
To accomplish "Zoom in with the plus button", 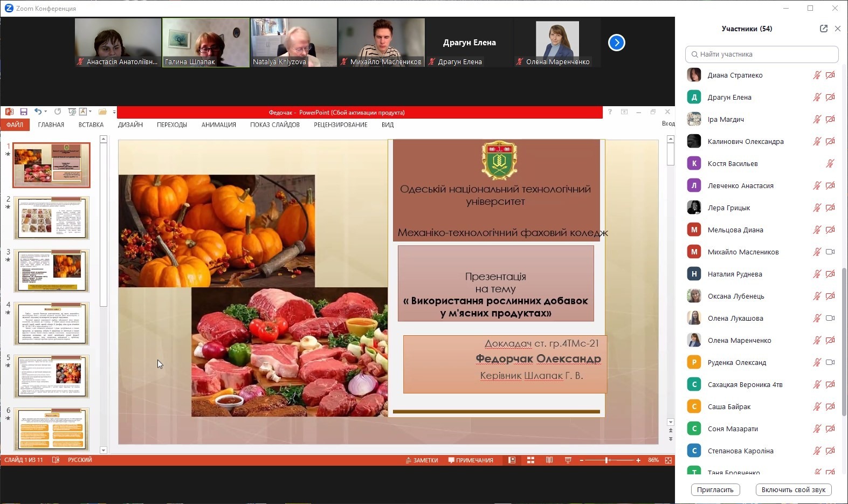I will [638, 460].
